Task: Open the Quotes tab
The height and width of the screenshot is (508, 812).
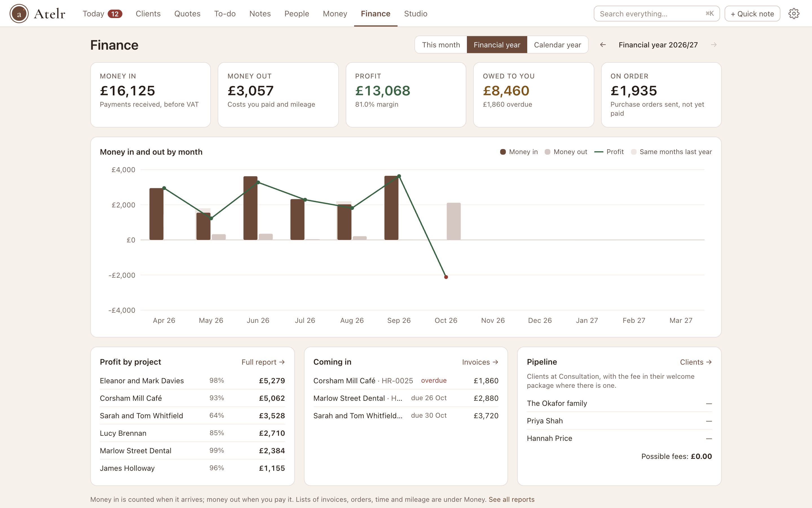Action: click(187, 14)
